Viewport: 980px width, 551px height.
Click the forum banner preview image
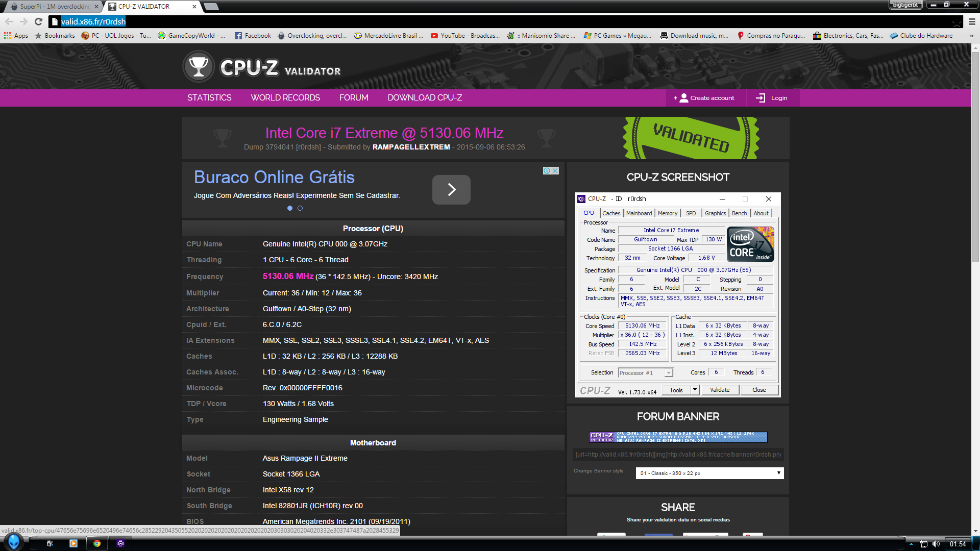678,437
